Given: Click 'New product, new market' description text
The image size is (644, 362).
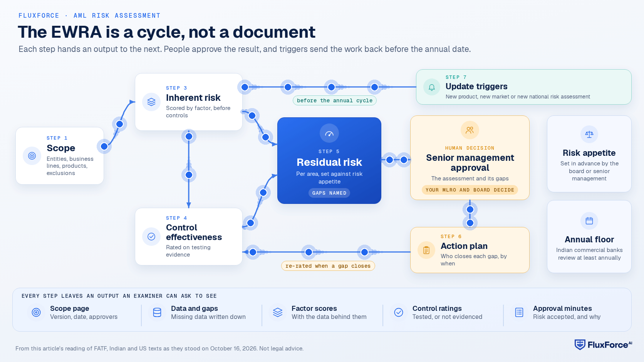Looking at the screenshot, I should [x=518, y=97].
